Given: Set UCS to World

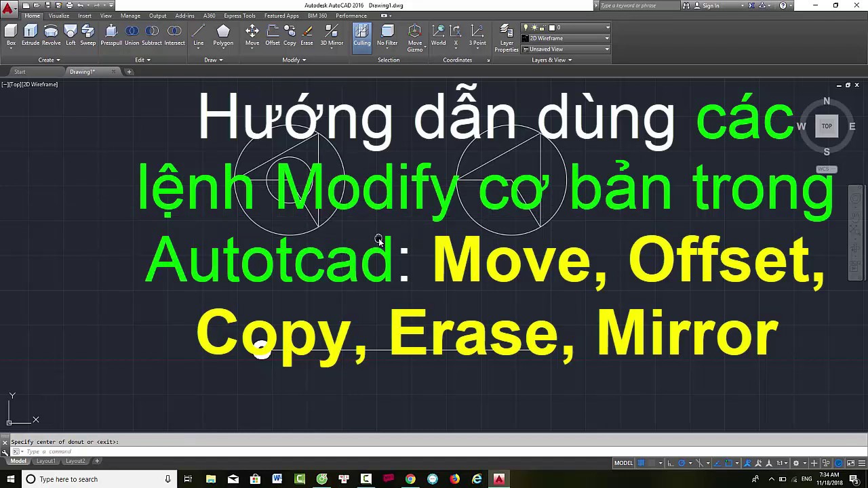Looking at the screenshot, I should point(439,35).
